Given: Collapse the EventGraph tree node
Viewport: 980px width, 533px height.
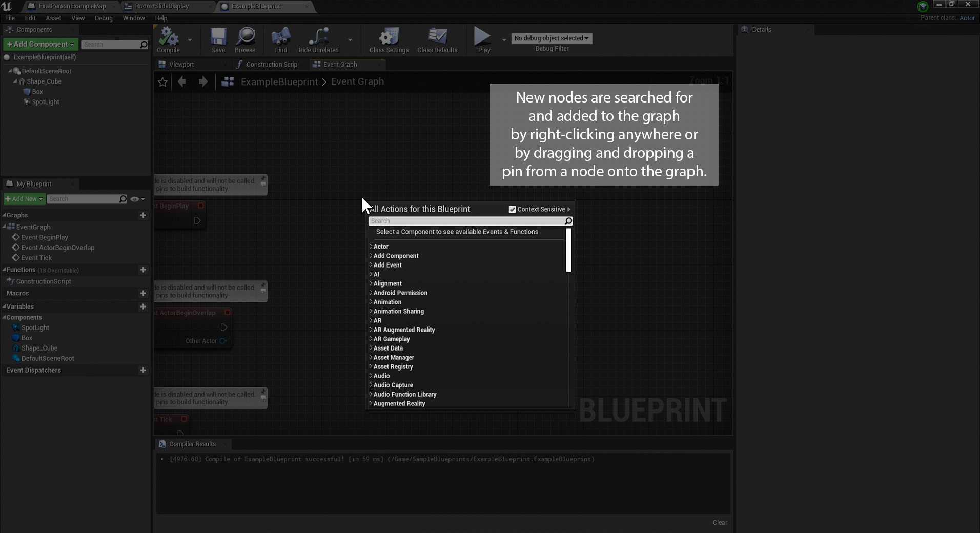Looking at the screenshot, I should [4, 227].
